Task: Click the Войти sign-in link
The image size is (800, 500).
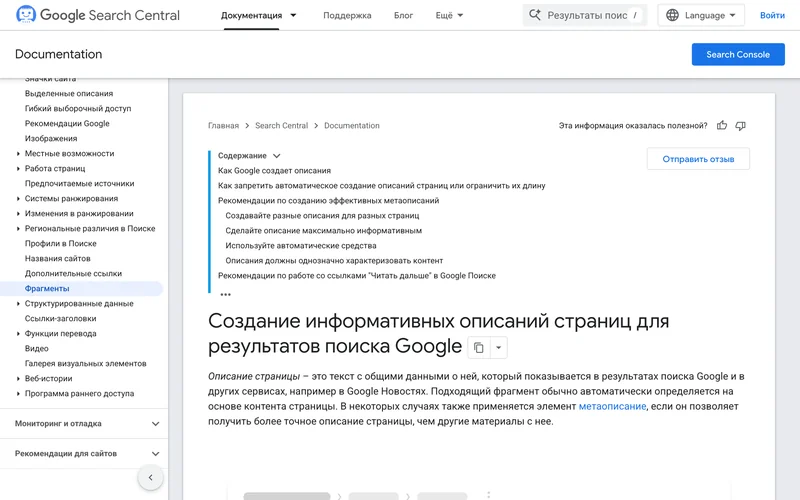Action: tap(772, 15)
